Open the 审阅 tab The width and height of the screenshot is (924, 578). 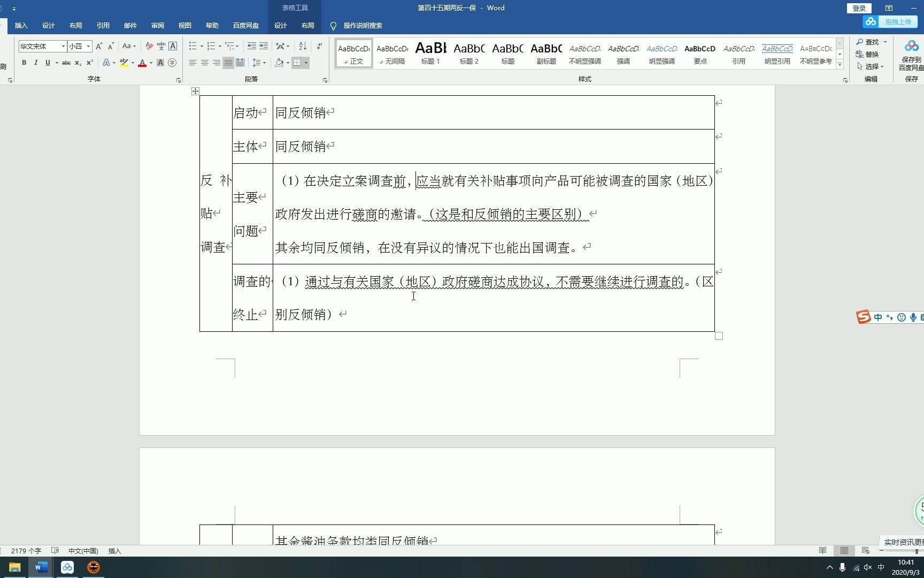[x=158, y=26]
